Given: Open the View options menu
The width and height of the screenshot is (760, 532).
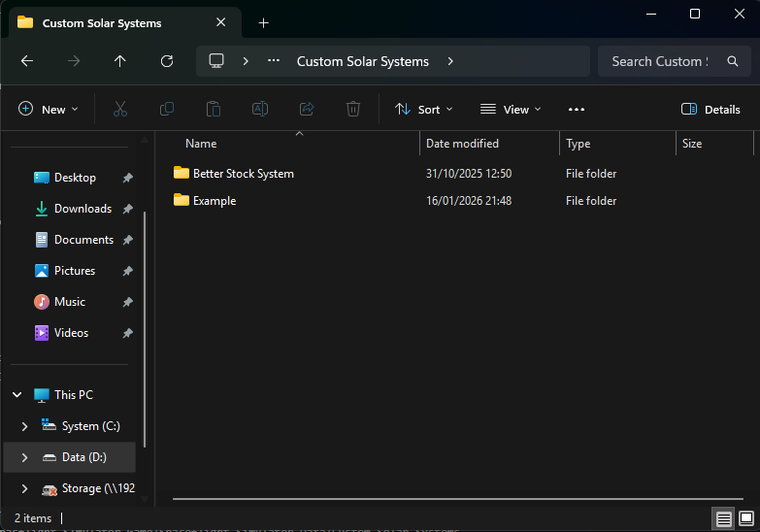Looking at the screenshot, I should (511, 110).
